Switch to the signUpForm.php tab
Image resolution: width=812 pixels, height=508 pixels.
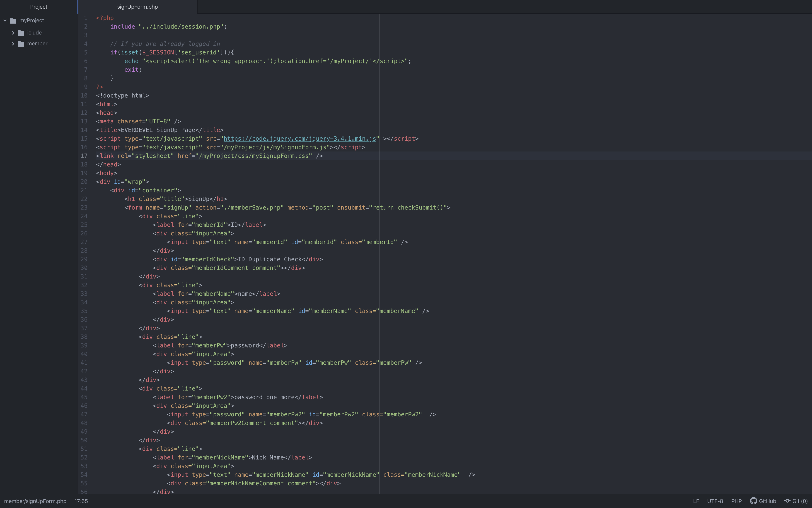(x=138, y=7)
